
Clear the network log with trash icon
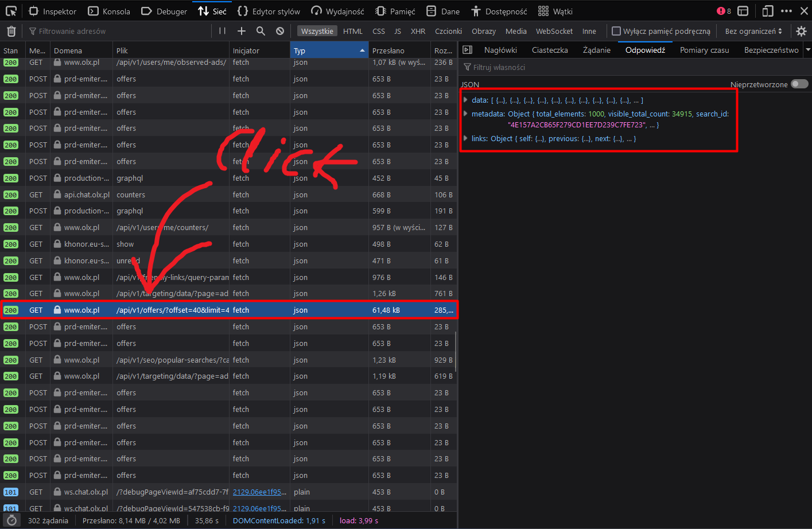[x=11, y=31]
